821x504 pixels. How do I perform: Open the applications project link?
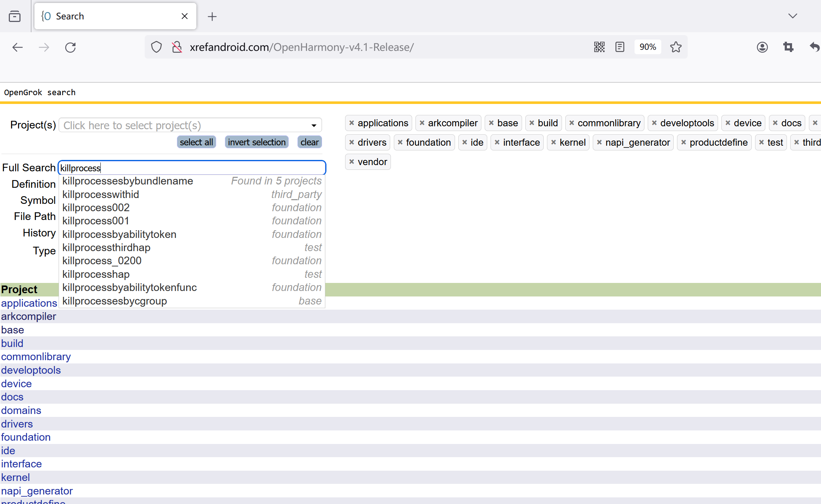[29, 303]
